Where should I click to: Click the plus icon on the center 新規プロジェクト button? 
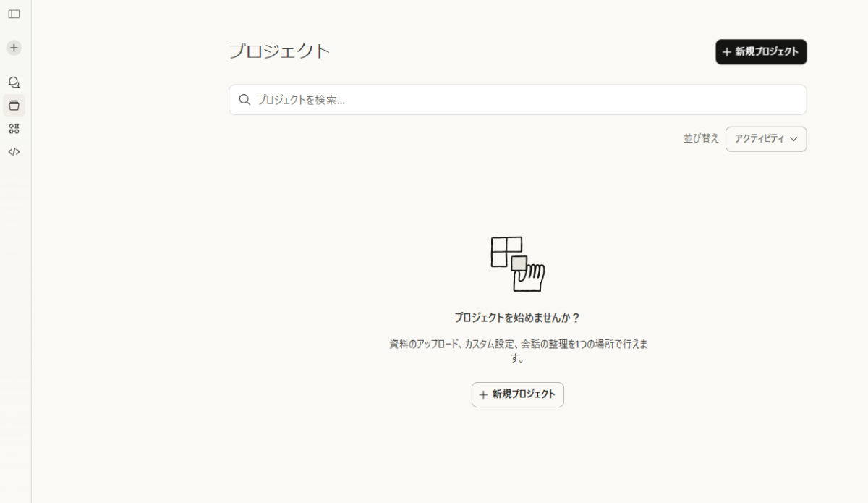coord(483,394)
